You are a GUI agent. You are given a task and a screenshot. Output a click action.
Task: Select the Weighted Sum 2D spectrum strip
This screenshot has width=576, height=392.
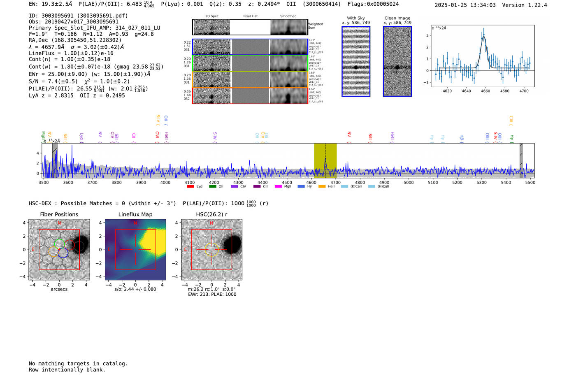coord(250,27)
